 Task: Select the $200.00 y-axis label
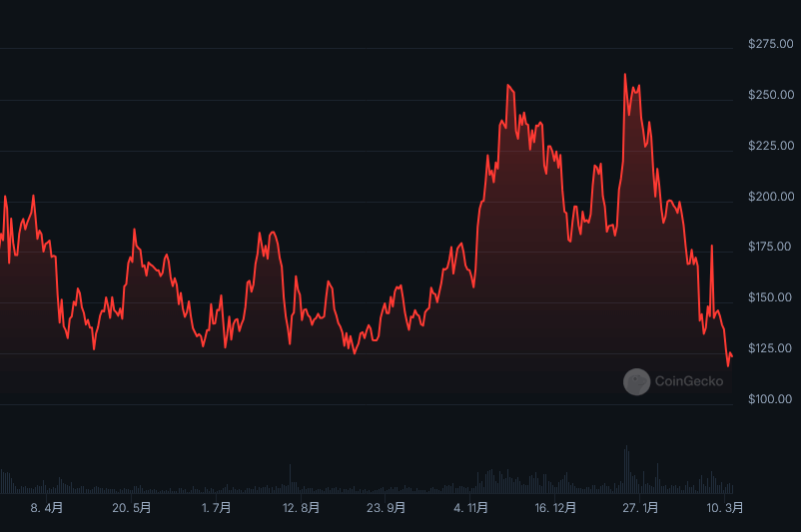pyautogui.click(x=770, y=197)
